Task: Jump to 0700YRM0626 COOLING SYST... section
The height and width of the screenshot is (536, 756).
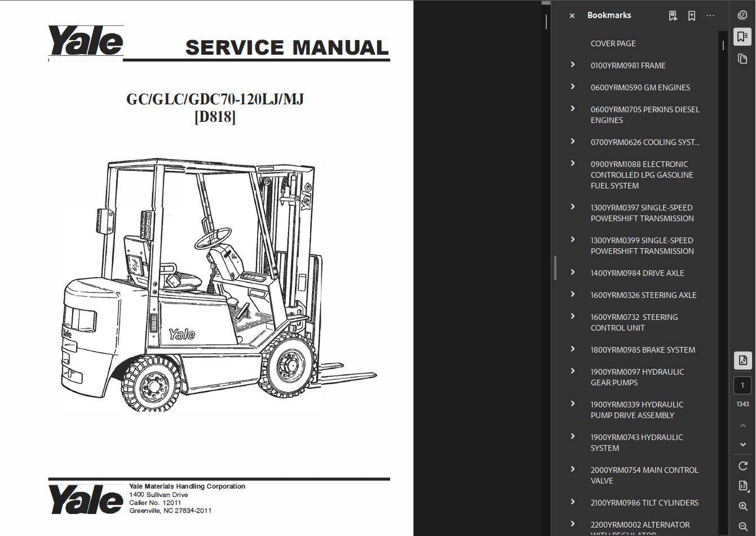Action: [645, 142]
